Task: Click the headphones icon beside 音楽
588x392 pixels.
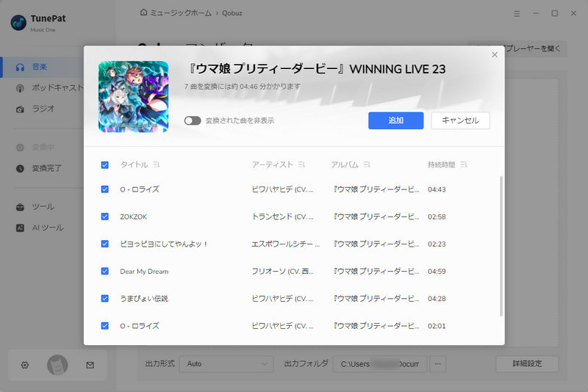Action: click(20, 67)
